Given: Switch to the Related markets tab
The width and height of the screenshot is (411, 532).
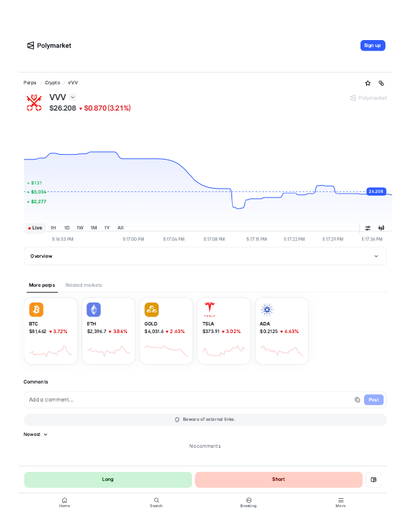Looking at the screenshot, I should coord(84,285).
